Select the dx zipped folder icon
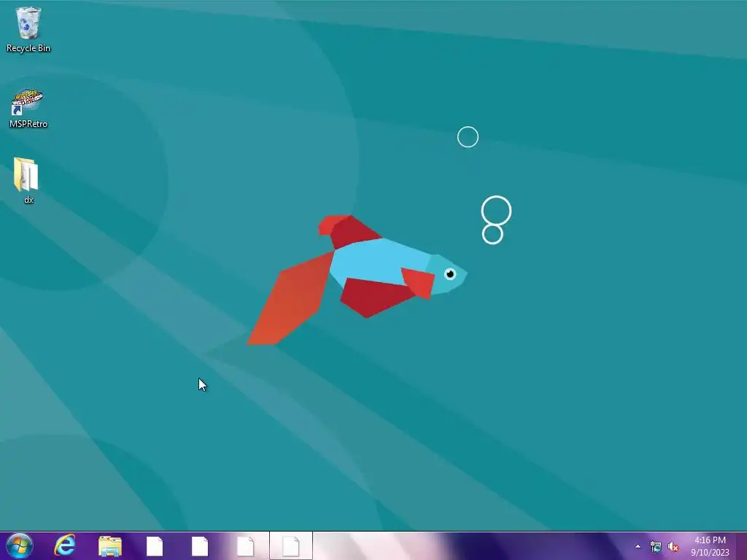The height and width of the screenshot is (560, 747). tap(26, 174)
